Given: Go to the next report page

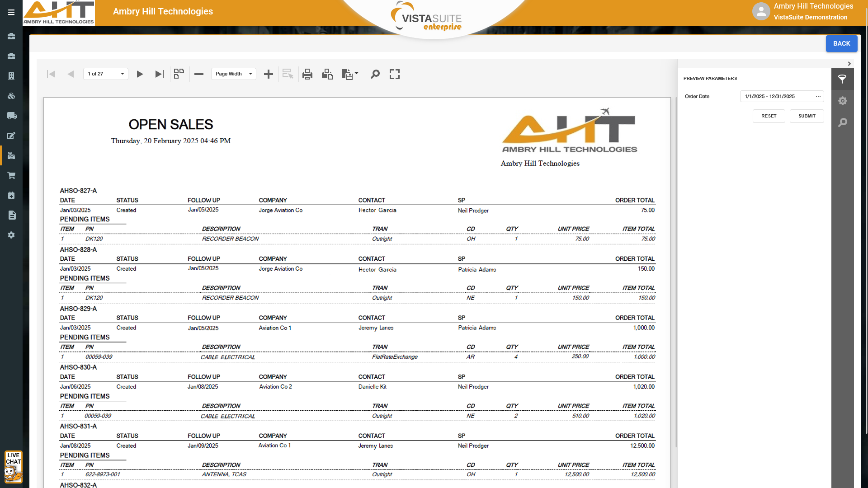Looking at the screenshot, I should click(x=140, y=74).
